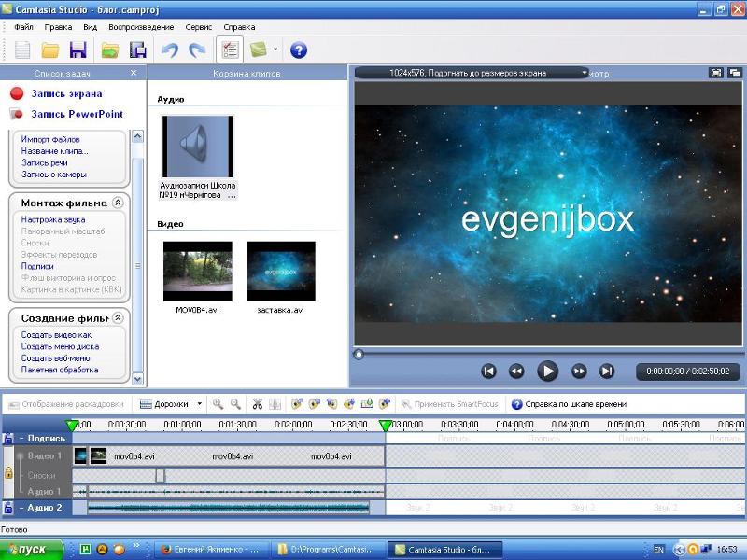This screenshot has height=560, width=747.
Task: Undo the last action
Action: point(170,50)
